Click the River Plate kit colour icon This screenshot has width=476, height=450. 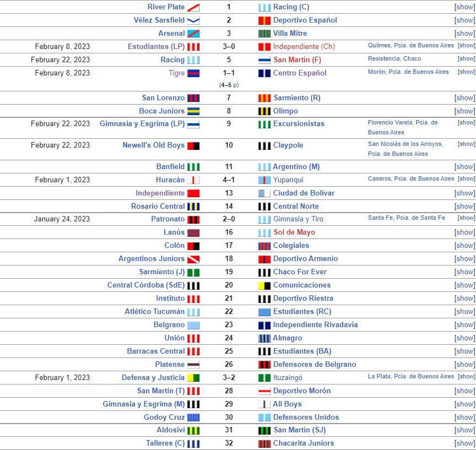[x=193, y=7]
